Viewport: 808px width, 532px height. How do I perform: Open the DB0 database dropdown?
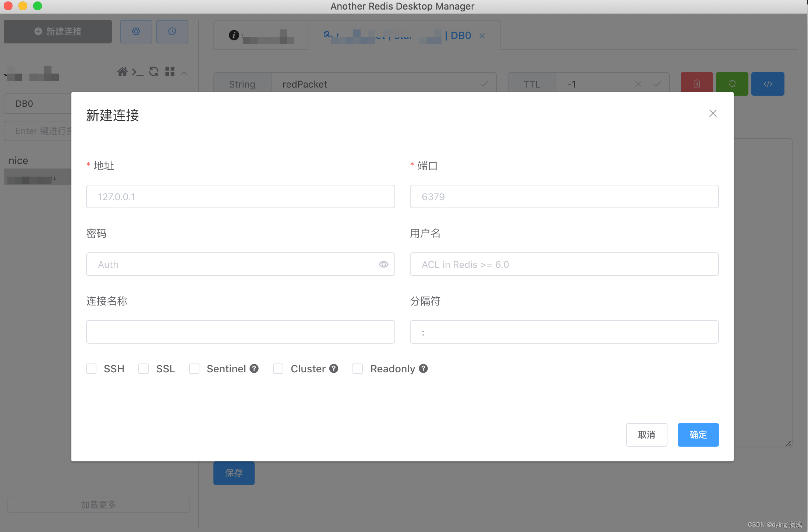coord(38,104)
